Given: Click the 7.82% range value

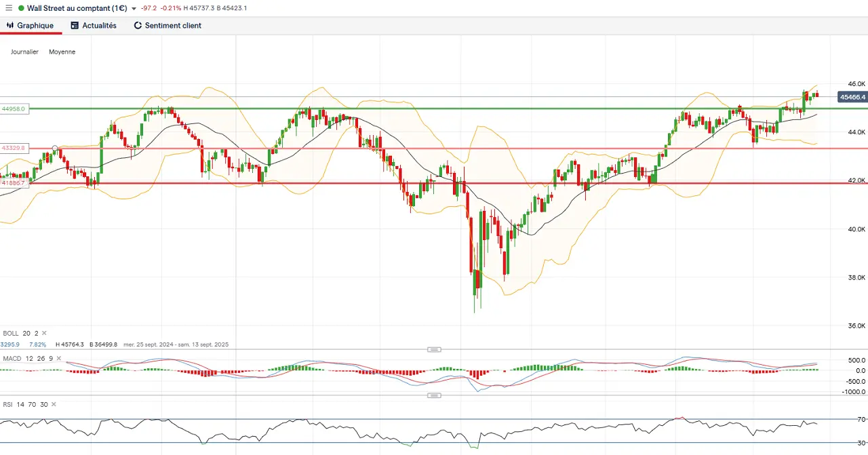Looking at the screenshot, I should pyautogui.click(x=37, y=344).
